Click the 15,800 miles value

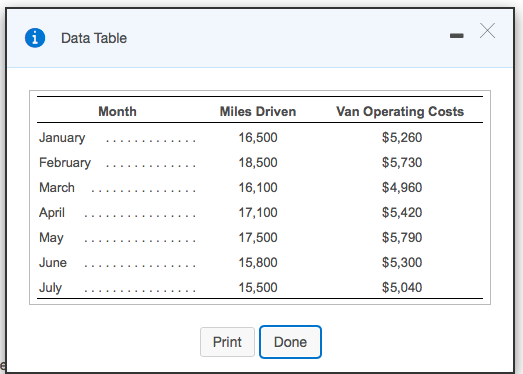click(258, 263)
